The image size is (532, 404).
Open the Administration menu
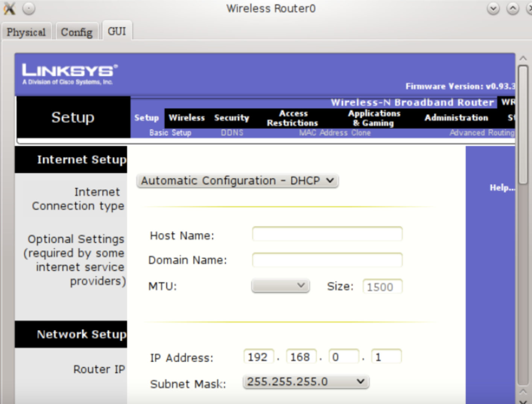point(456,118)
